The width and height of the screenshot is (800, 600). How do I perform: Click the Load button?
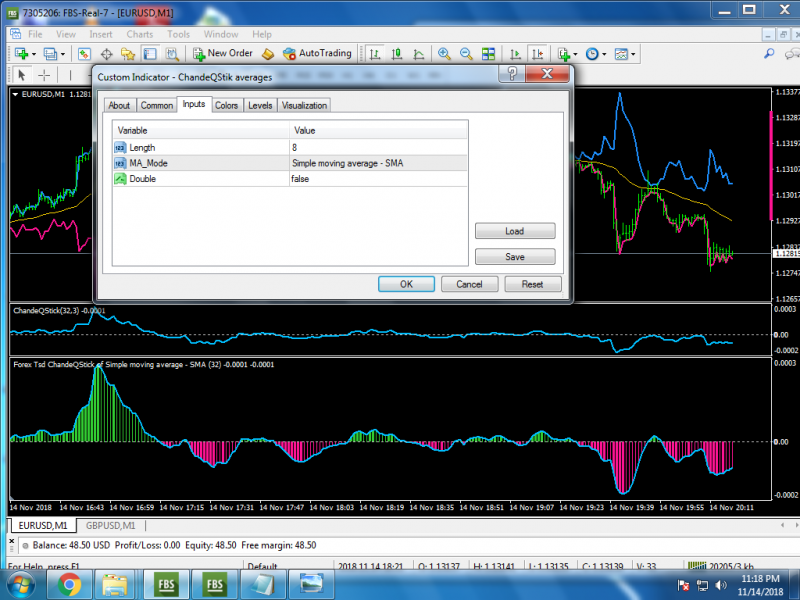(514, 231)
